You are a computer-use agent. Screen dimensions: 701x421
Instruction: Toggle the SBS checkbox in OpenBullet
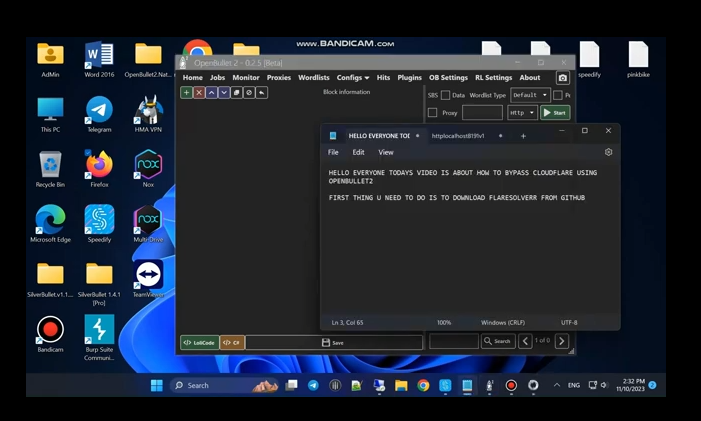[x=445, y=95]
